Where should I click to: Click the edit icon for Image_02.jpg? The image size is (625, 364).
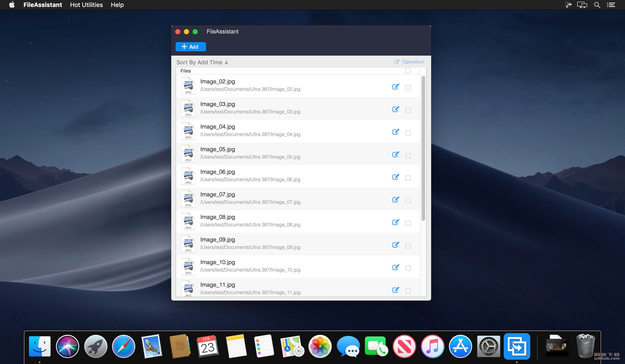coord(396,87)
